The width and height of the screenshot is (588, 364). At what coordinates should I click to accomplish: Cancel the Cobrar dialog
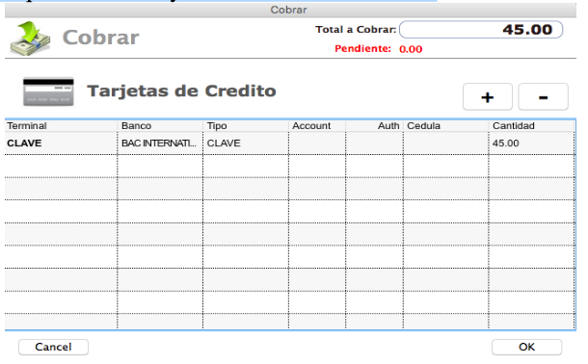point(53,347)
